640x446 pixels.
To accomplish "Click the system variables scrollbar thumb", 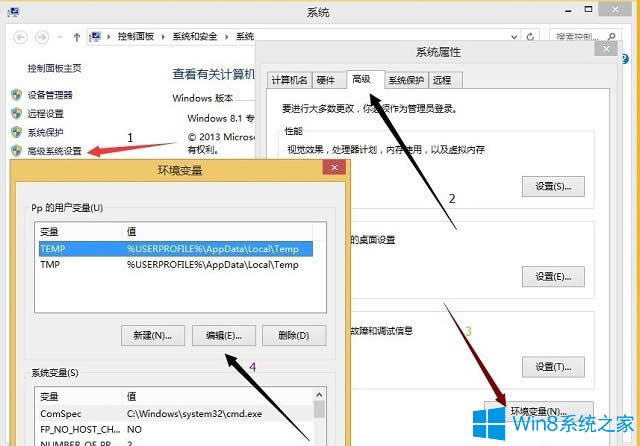I will [319, 409].
